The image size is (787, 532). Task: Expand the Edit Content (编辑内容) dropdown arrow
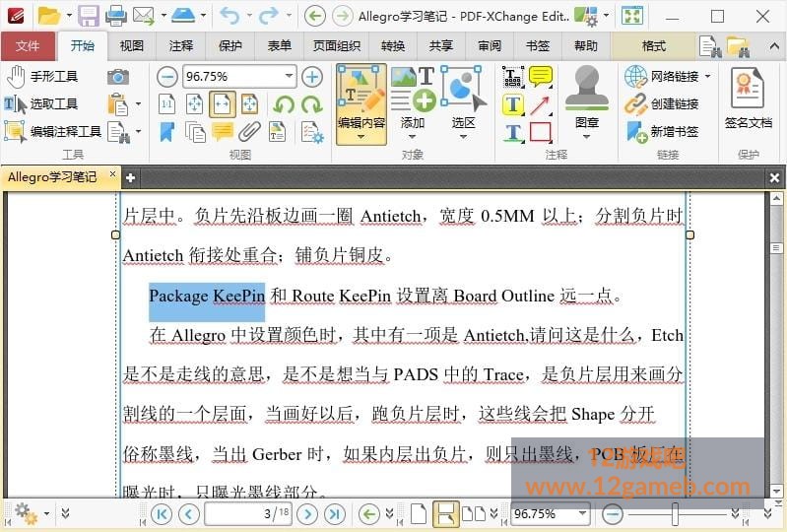click(361, 137)
